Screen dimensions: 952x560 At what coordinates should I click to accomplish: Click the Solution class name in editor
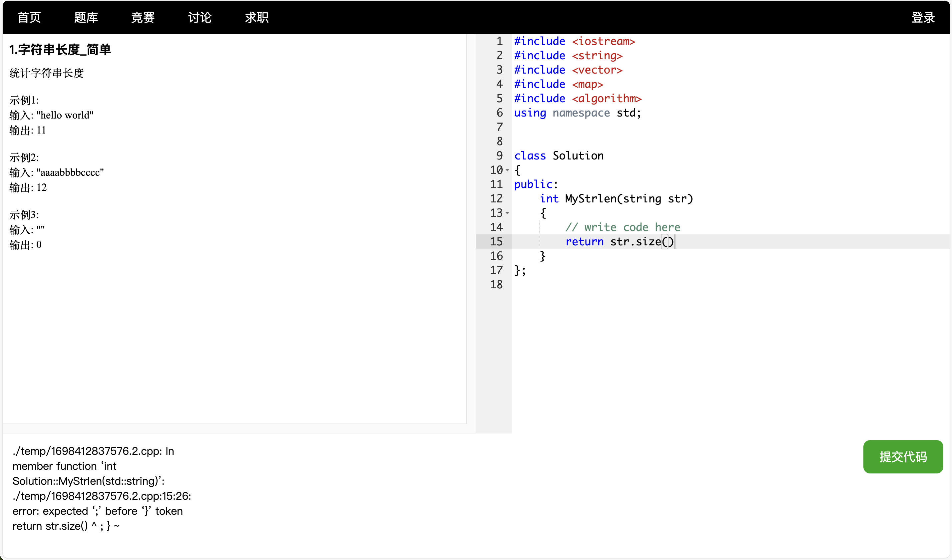pos(578,155)
